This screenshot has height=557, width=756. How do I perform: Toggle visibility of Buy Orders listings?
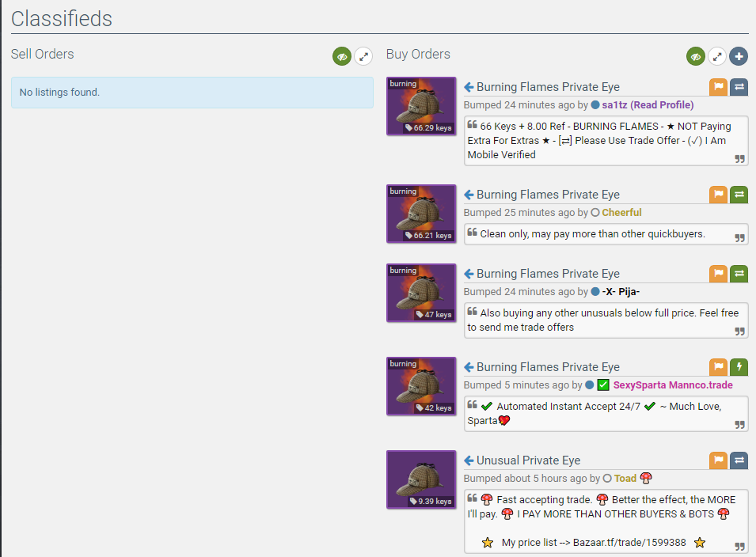point(696,56)
